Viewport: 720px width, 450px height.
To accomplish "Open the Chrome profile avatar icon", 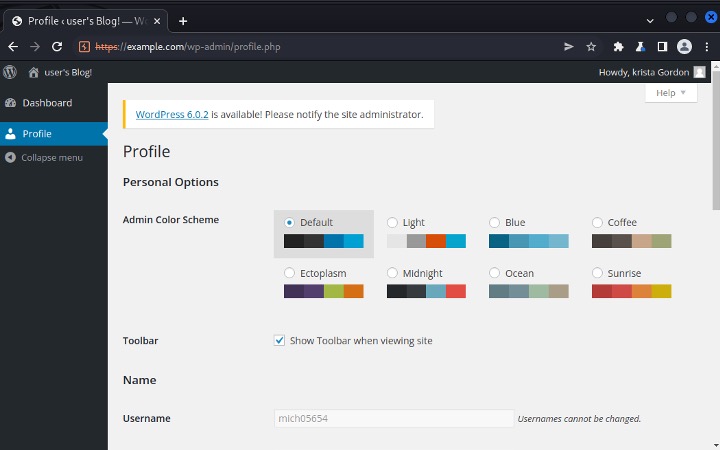I will pyautogui.click(x=684, y=46).
